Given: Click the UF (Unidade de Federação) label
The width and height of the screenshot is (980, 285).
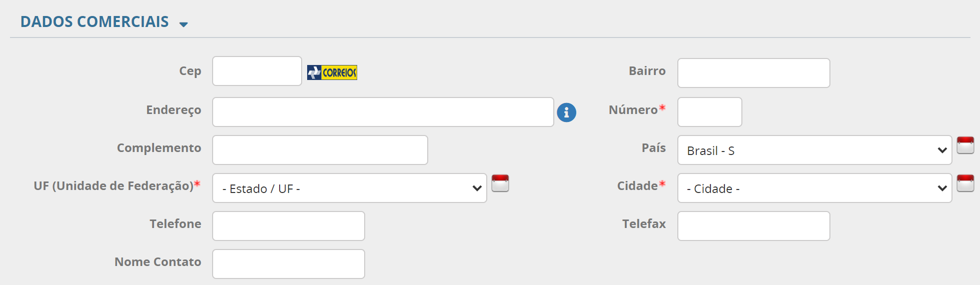Looking at the screenshot, I should coord(114,186).
